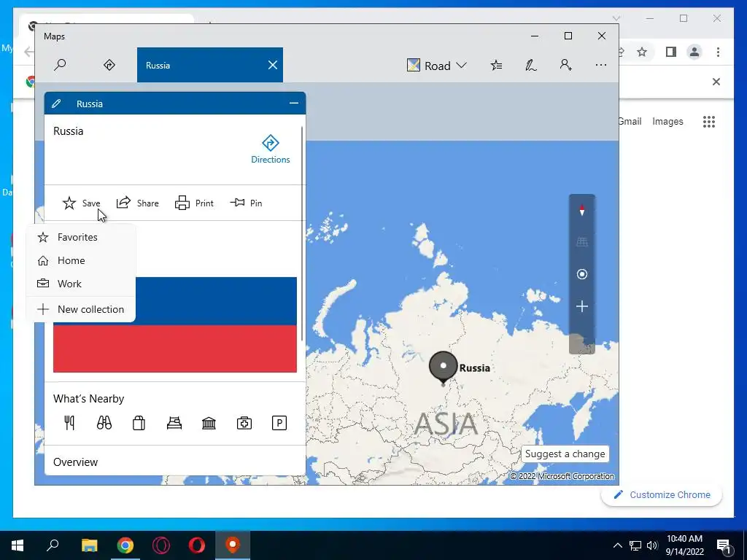
Task: Open Opera browser from the taskbar
Action: click(x=197, y=545)
